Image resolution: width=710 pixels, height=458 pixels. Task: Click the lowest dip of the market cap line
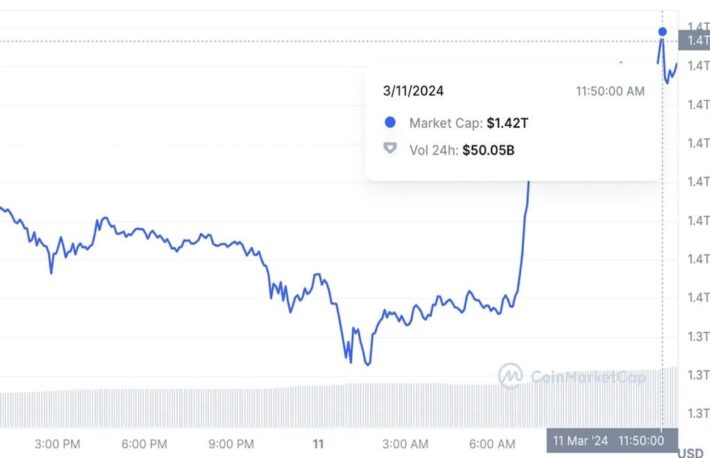[367, 364]
